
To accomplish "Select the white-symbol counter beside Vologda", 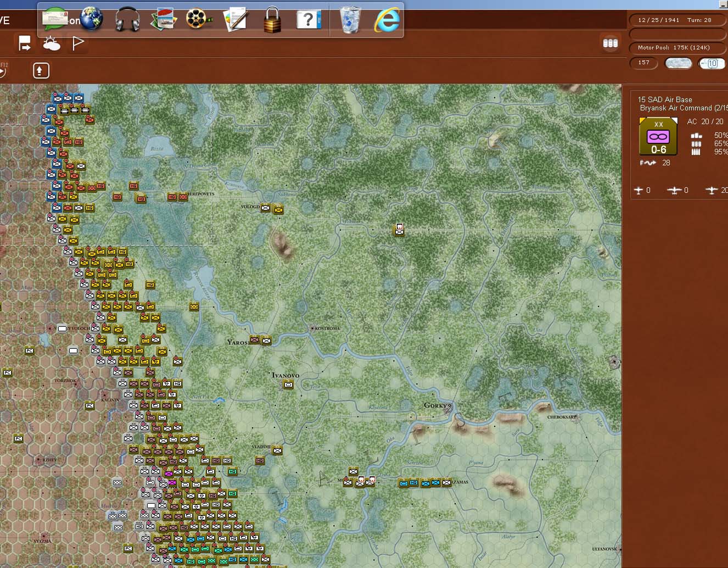I will [x=266, y=208].
